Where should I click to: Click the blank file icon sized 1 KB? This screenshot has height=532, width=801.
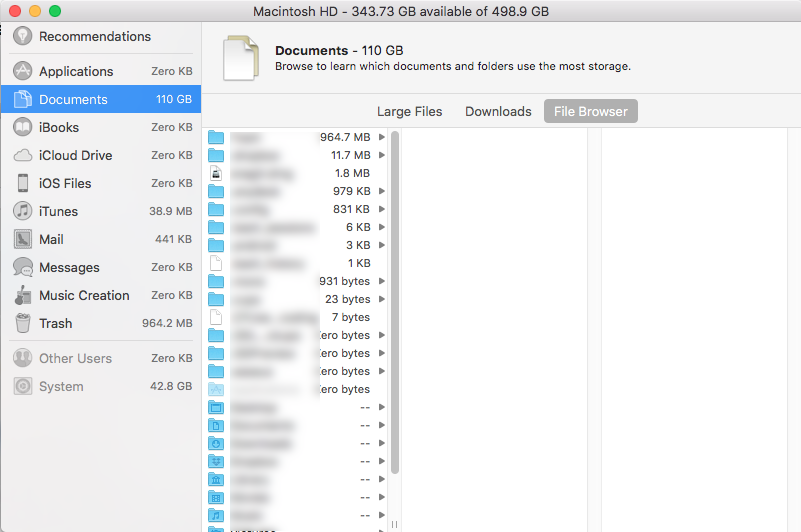216,263
